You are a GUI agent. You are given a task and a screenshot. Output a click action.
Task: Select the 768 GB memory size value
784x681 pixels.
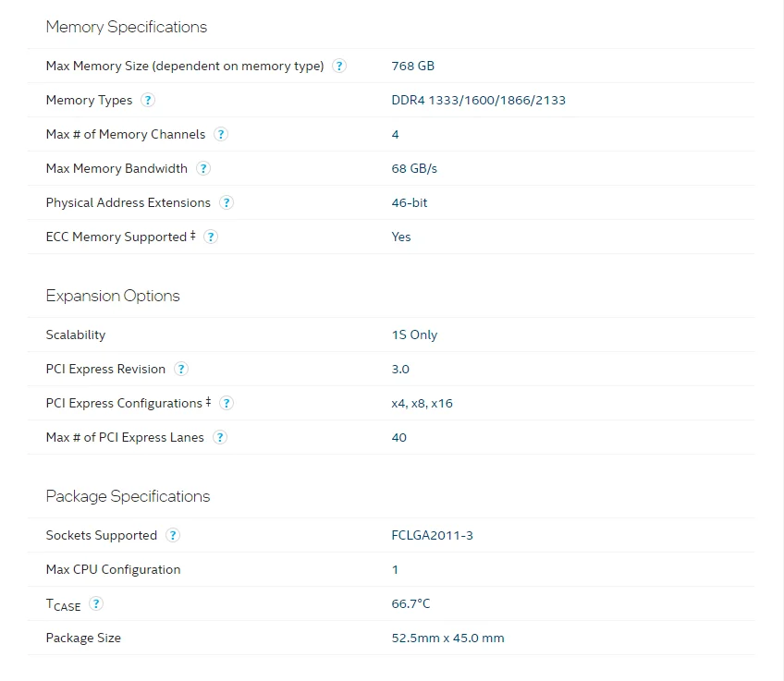pos(413,66)
